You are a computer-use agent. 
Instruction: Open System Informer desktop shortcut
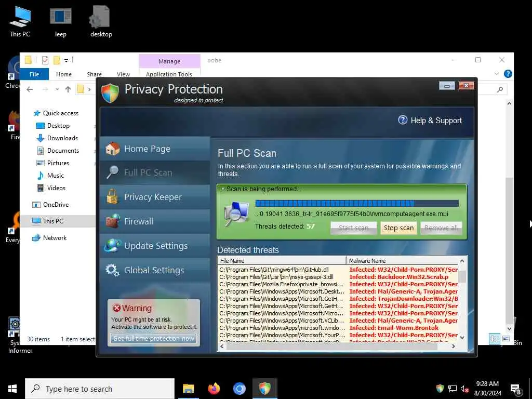click(15, 335)
